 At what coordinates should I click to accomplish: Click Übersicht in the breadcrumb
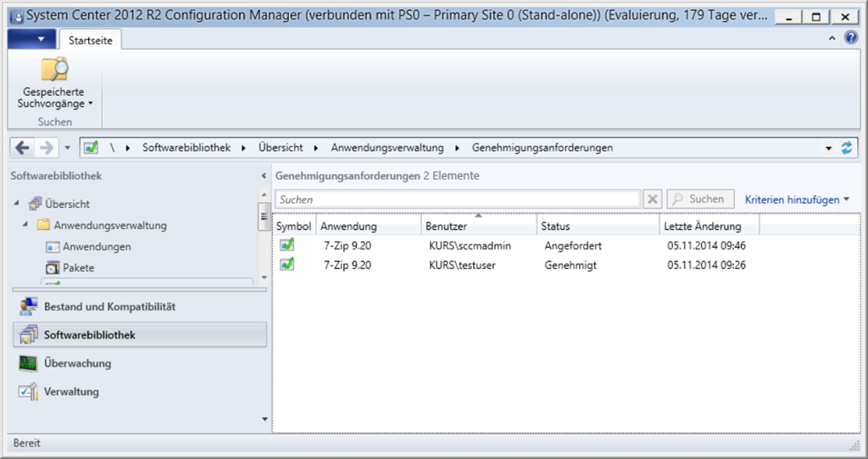[x=281, y=148]
